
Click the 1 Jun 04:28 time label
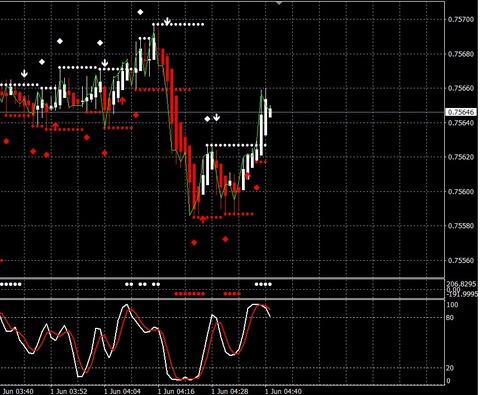[x=230, y=391]
